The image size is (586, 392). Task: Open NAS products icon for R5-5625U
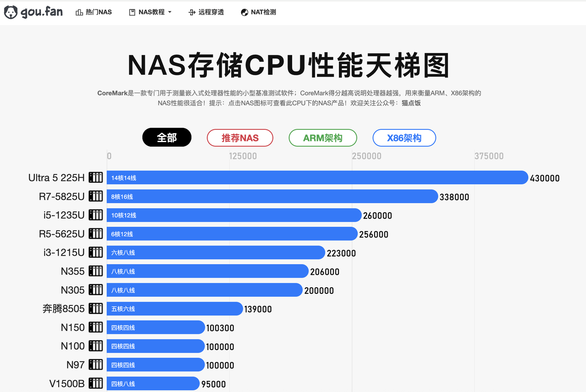click(x=96, y=234)
